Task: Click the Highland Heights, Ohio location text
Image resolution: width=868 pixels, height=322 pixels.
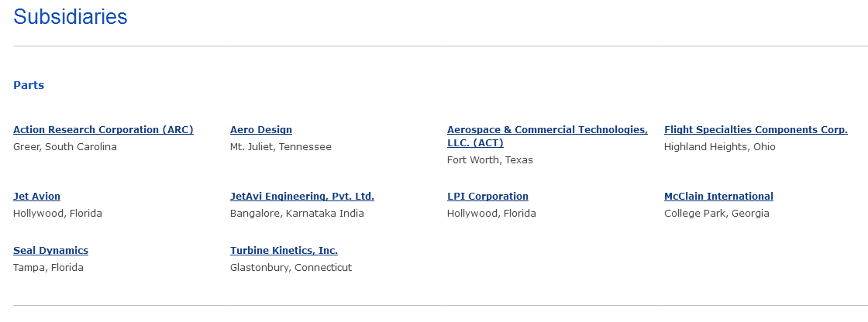Action: [x=720, y=147]
